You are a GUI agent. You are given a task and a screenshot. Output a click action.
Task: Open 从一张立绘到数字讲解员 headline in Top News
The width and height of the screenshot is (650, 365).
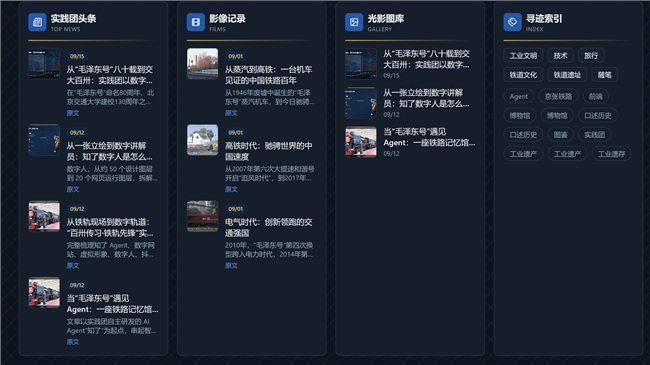point(109,151)
